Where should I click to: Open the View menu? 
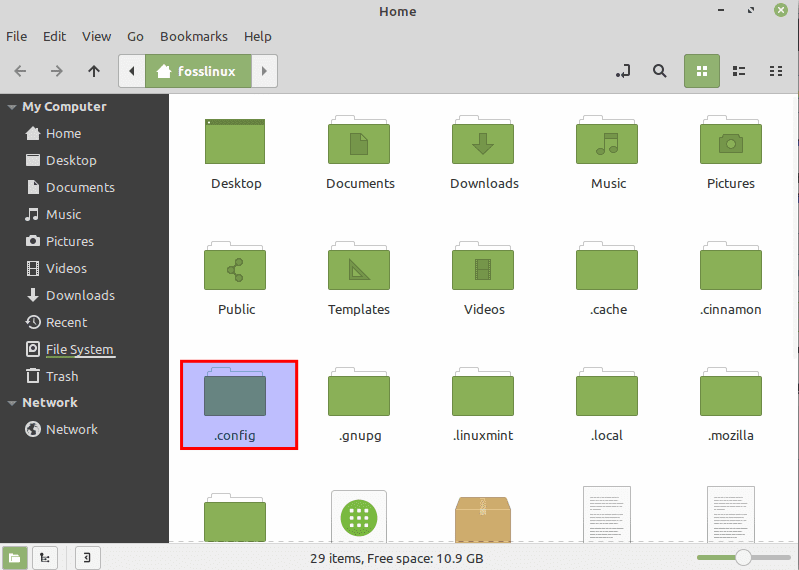tap(96, 36)
